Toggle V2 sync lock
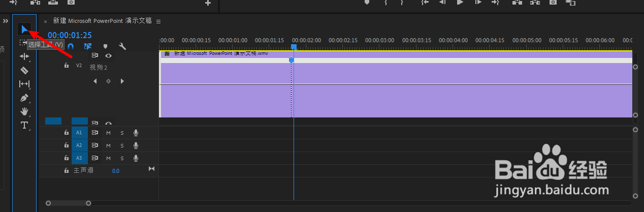The height and width of the screenshot is (212, 644). click(x=94, y=55)
